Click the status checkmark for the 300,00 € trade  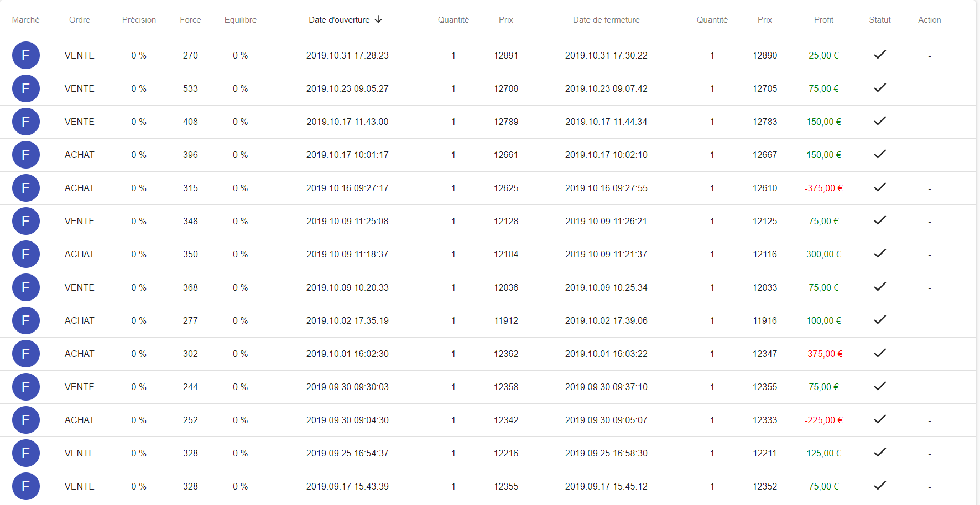(879, 254)
